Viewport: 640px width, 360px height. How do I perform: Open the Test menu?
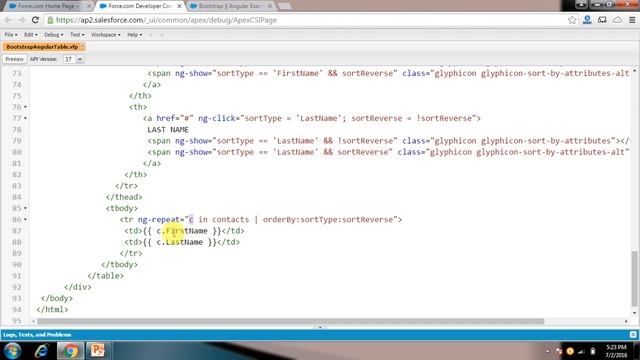tap(77, 35)
